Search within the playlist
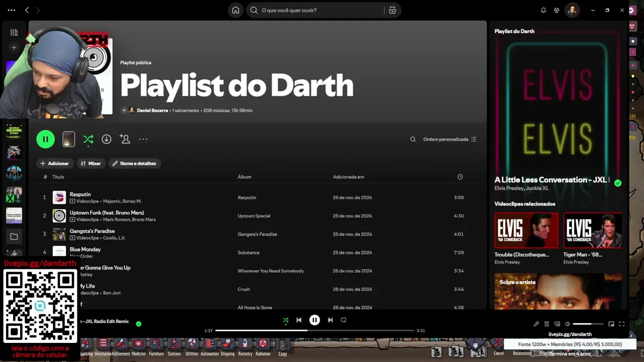 tap(413, 139)
